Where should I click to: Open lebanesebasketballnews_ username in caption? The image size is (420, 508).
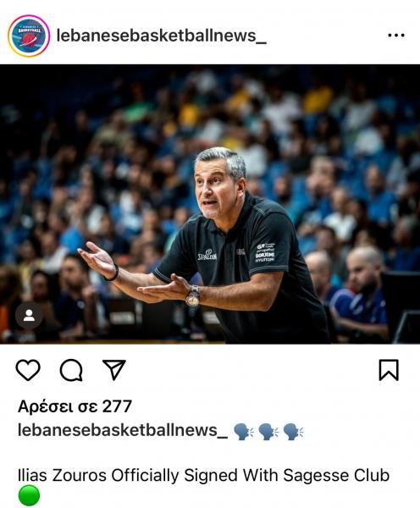coord(123,431)
